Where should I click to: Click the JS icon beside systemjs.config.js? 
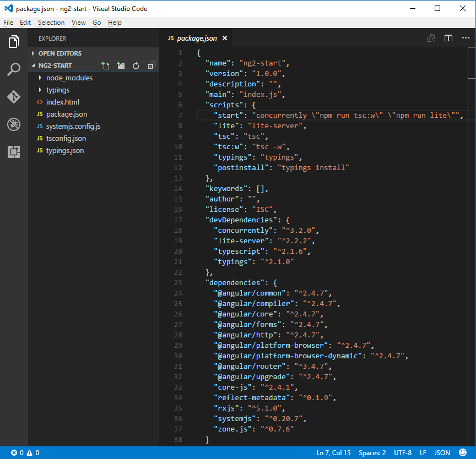[40, 126]
